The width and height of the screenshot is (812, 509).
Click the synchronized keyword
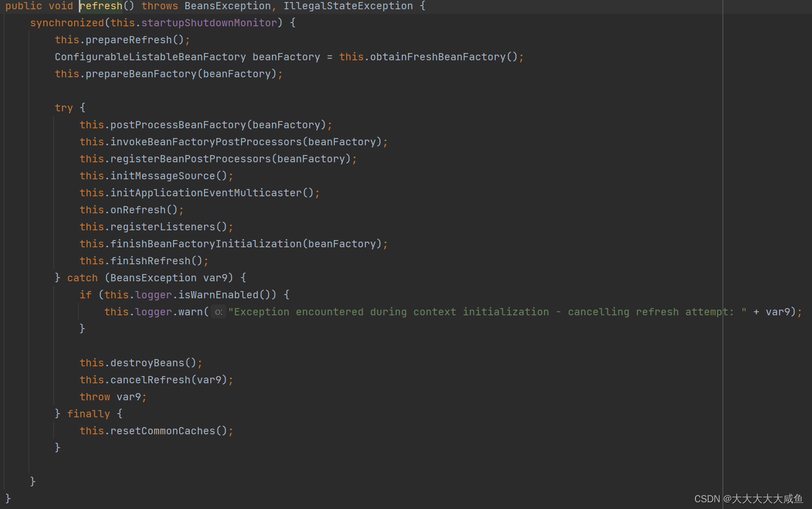coord(67,23)
